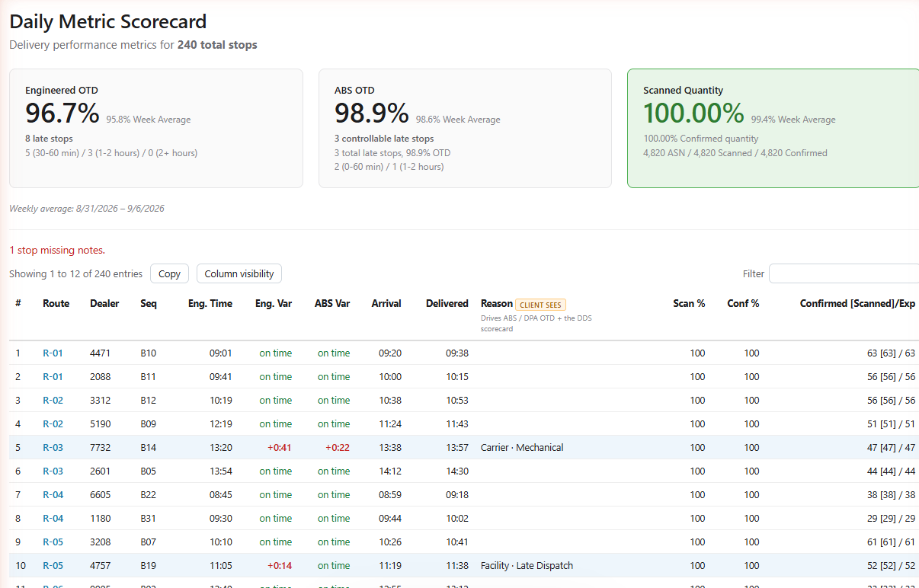This screenshot has width=919, height=588.
Task: Click the 98.9% ABS OTD value
Action: pos(372,113)
